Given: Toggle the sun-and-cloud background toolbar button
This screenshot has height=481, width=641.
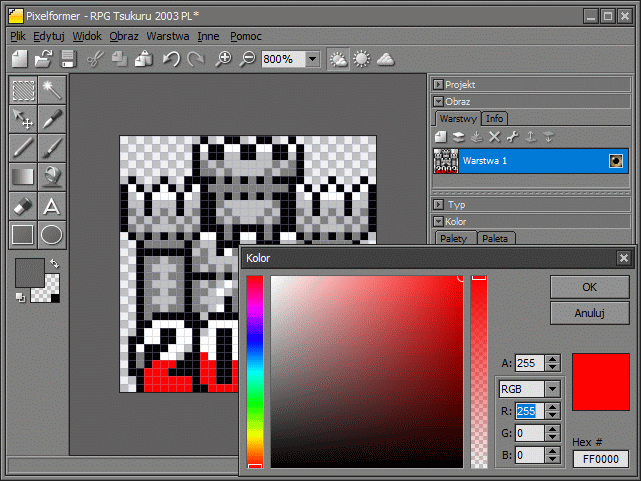Looking at the screenshot, I should click(x=338, y=59).
